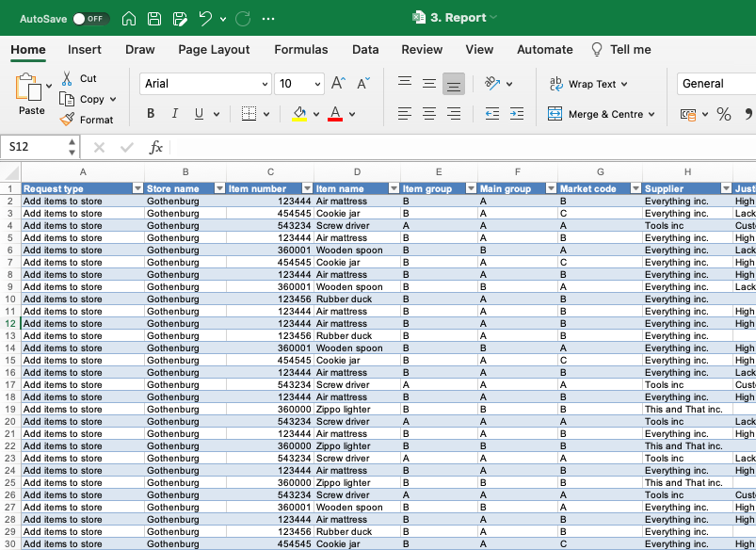Apply yellow fill colour to cell

tap(299, 114)
